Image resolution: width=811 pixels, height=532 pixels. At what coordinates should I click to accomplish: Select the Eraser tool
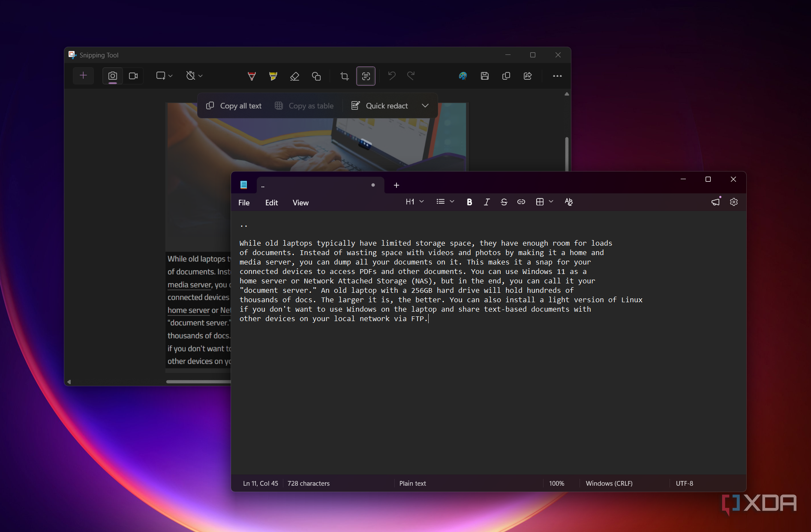294,76
